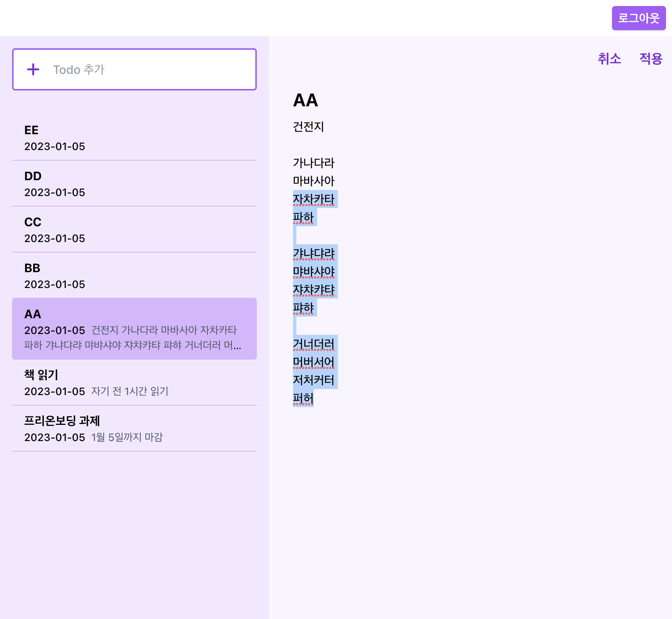The height and width of the screenshot is (619, 672).
Task: Open the 프리온보딩 과제 todo item
Action: click(x=134, y=429)
